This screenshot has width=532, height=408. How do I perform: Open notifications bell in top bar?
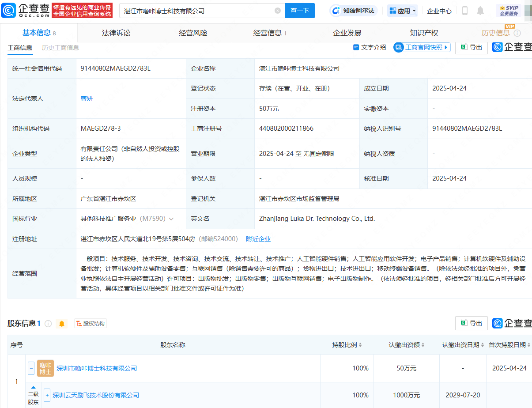point(480,11)
